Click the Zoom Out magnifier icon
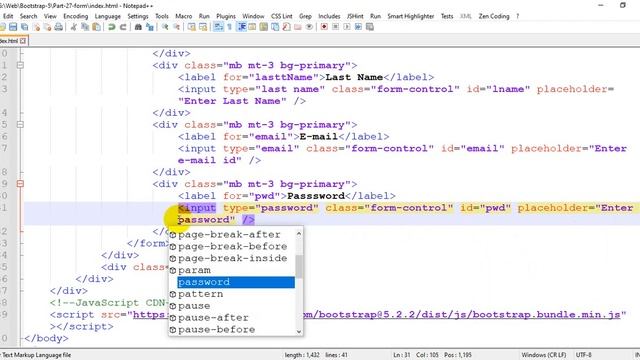Viewport: 640px width, 360px height. (x=176, y=27)
